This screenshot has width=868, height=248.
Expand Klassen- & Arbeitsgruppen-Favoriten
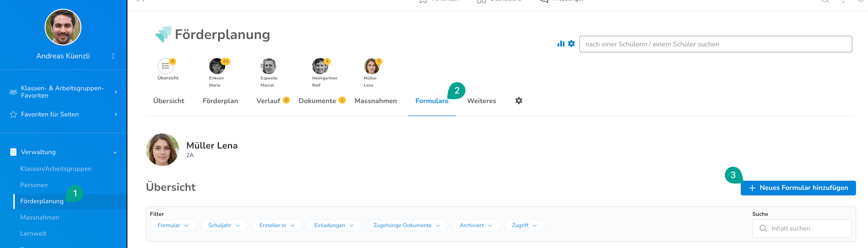(116, 92)
